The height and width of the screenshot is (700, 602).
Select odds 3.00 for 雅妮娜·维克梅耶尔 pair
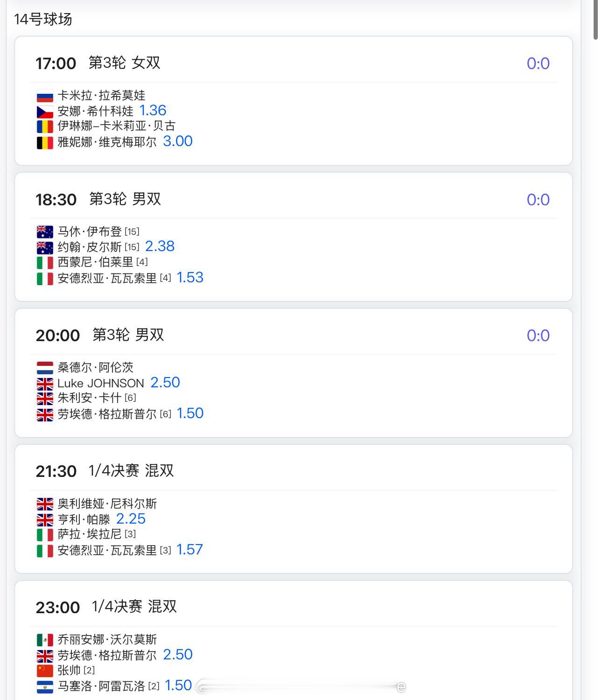178,141
